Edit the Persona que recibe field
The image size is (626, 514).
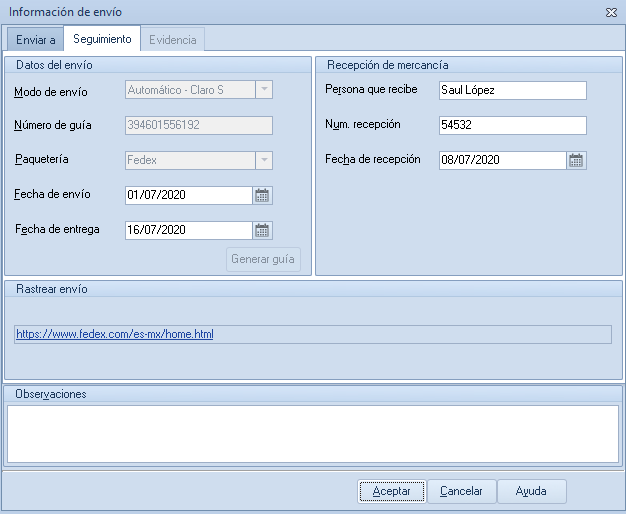click(513, 90)
